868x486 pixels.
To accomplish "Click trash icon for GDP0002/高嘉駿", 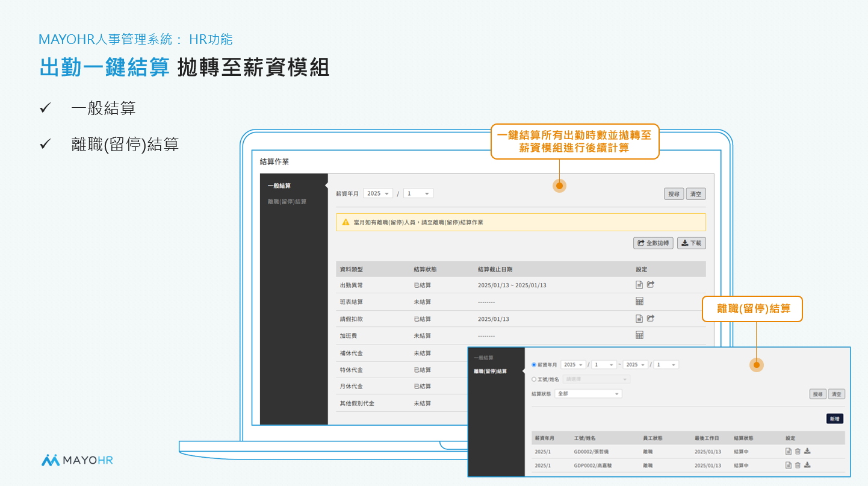I will 798,465.
